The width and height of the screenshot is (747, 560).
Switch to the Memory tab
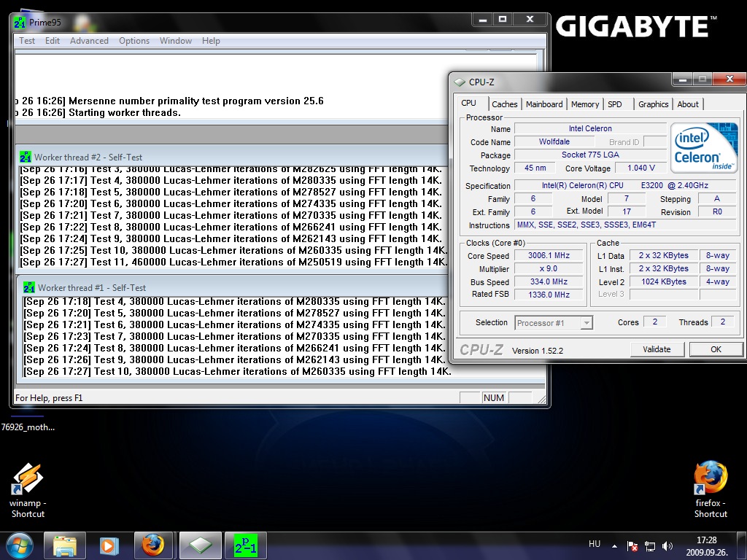coord(585,104)
